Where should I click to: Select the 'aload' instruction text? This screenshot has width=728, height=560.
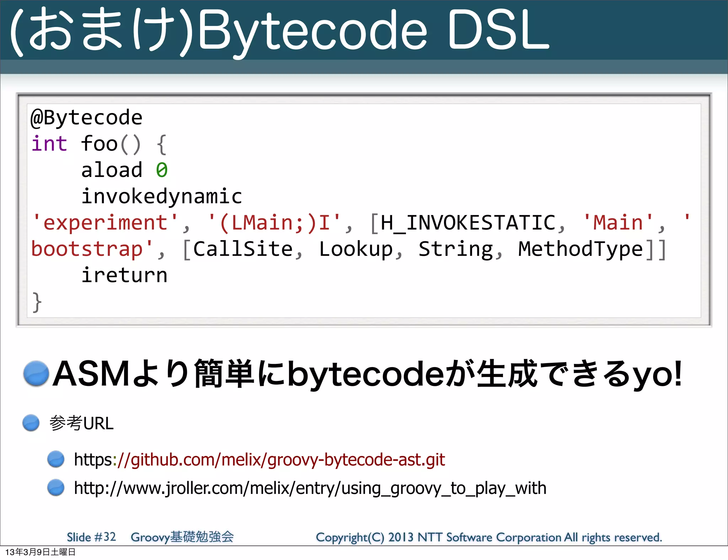point(112,170)
